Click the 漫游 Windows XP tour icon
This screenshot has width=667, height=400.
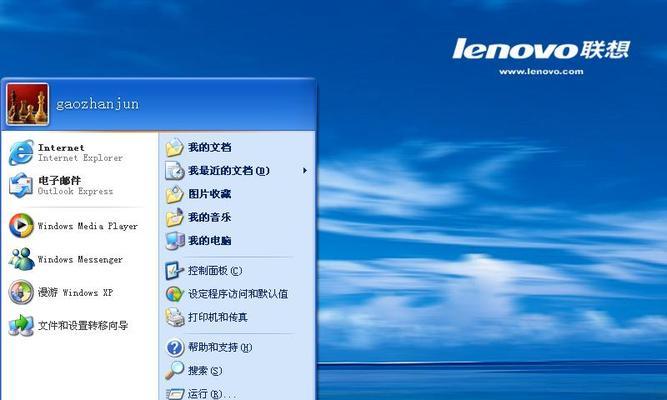(x=21, y=292)
